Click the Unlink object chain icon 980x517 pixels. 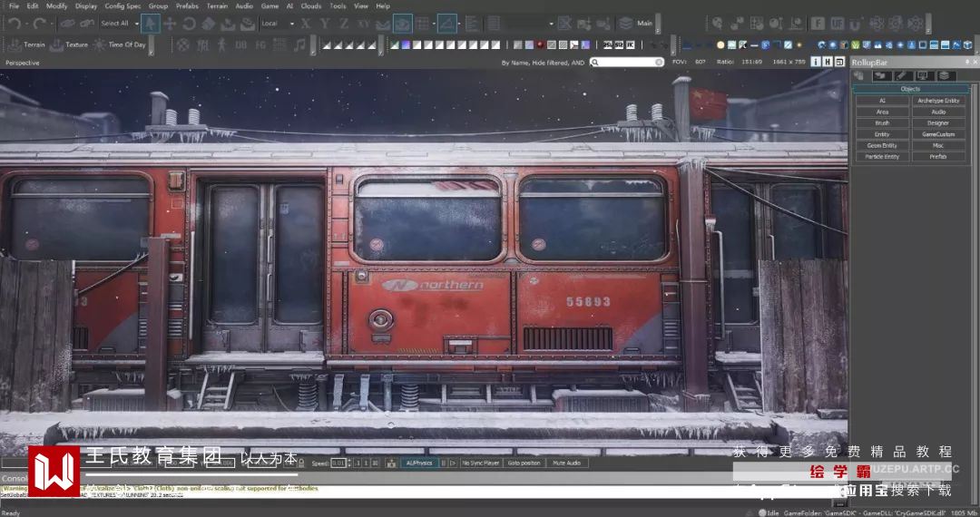click(x=87, y=24)
